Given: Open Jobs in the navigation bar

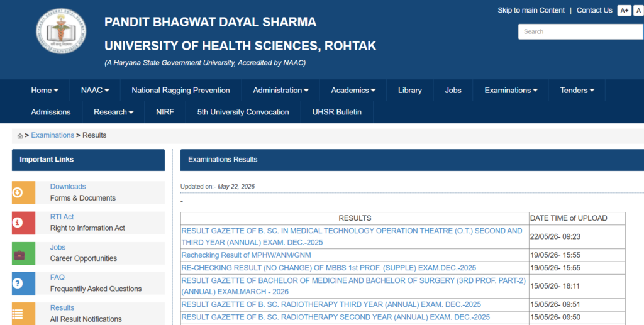Looking at the screenshot, I should coord(453,91).
